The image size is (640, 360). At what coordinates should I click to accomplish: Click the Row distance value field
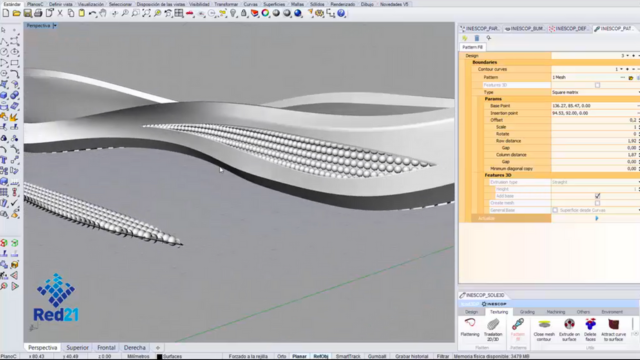click(x=595, y=141)
